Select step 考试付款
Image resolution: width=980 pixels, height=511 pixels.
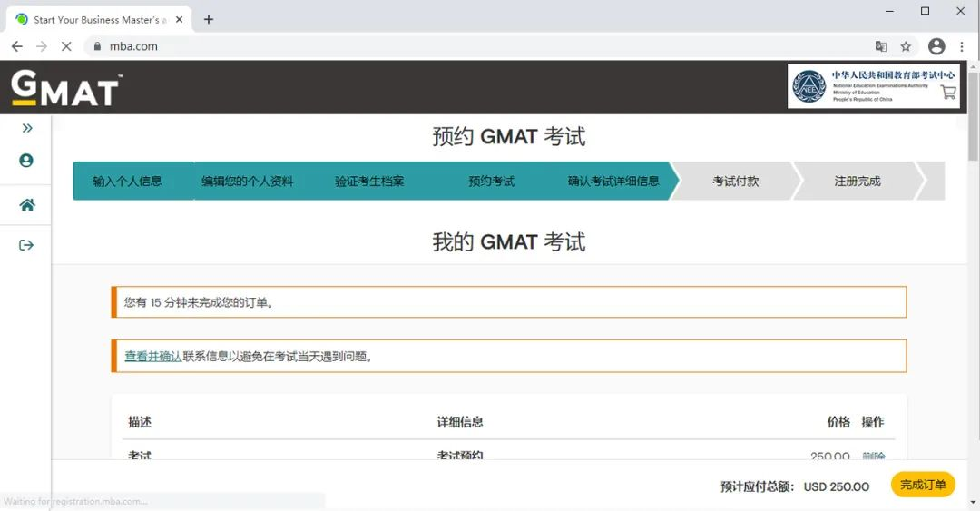click(x=736, y=182)
